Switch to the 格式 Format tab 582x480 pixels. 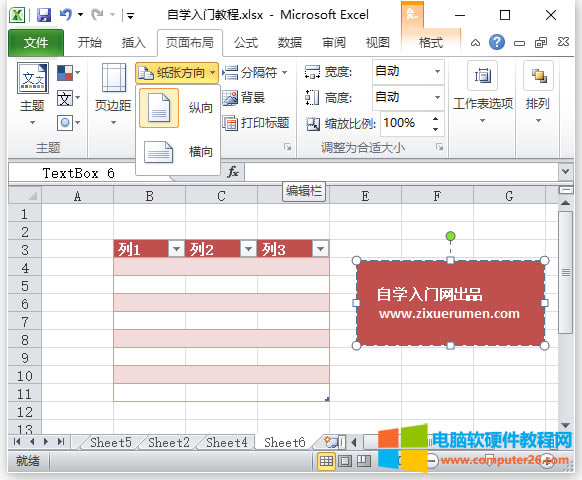coord(431,43)
